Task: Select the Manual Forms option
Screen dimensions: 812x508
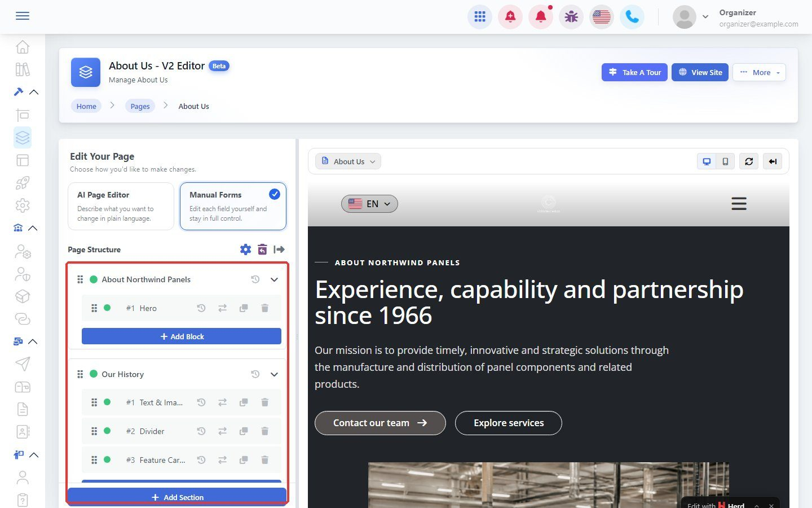Action: 233,206
